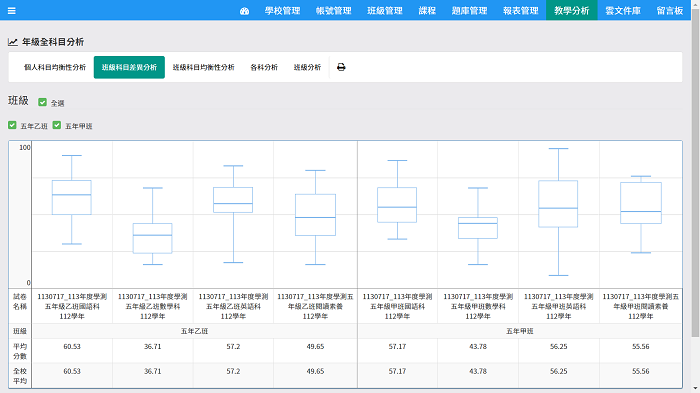Select exam name 五年級甲班閱讀素養 cell
700x393 pixels.
coord(641,306)
